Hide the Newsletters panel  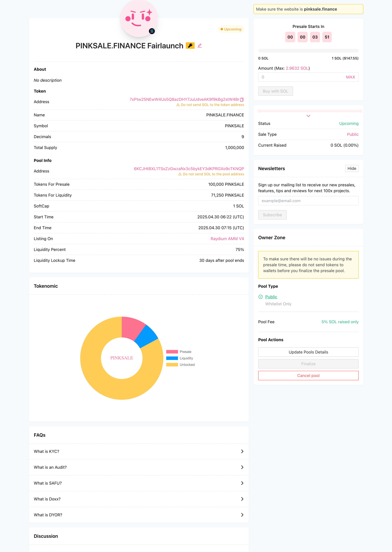pyautogui.click(x=352, y=169)
